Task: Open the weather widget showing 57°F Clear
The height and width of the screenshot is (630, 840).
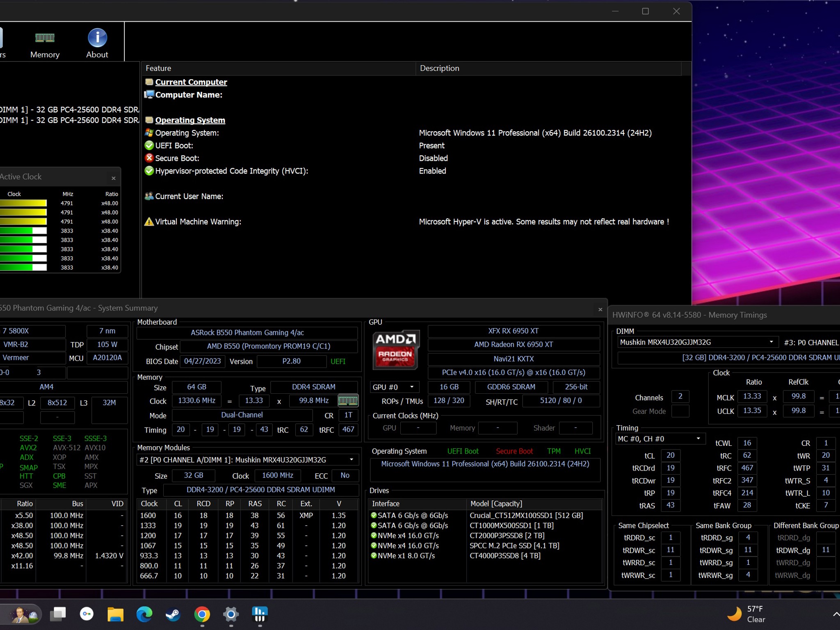Action: click(x=746, y=614)
